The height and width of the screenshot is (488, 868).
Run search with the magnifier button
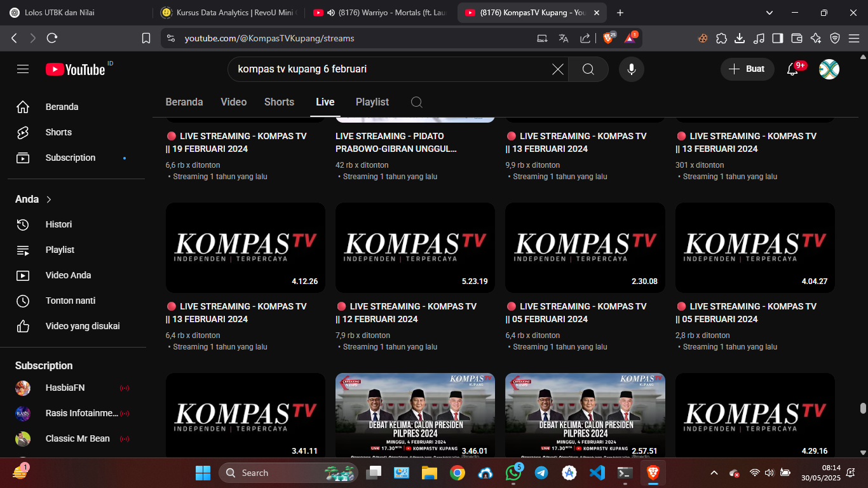[588, 69]
